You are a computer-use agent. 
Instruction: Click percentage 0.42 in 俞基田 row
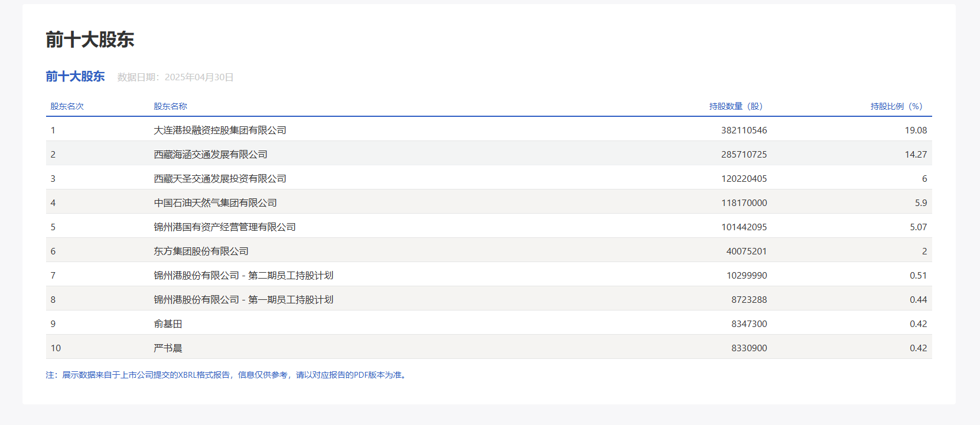point(919,323)
